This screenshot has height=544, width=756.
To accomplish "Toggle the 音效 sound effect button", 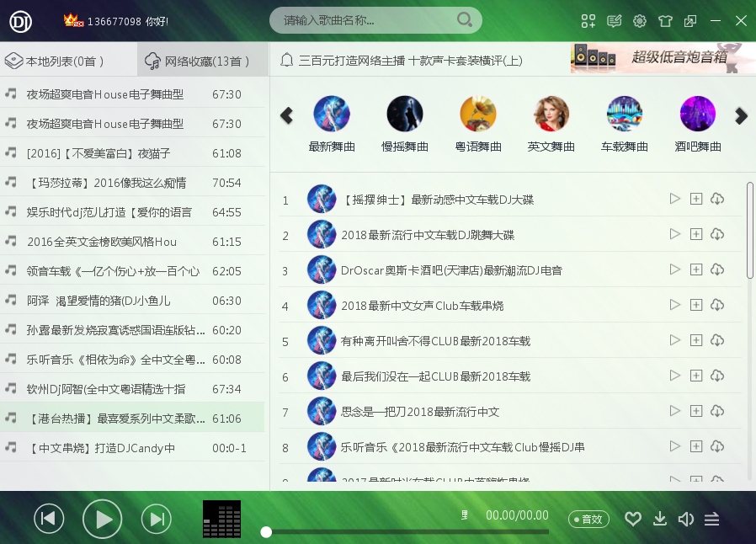I will pyautogui.click(x=588, y=519).
